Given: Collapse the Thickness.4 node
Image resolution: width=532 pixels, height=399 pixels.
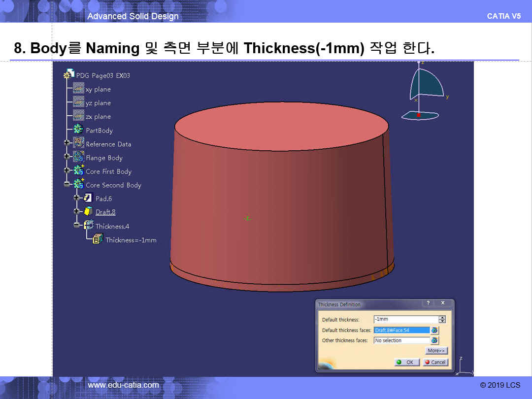Looking at the screenshot, I should [76, 225].
